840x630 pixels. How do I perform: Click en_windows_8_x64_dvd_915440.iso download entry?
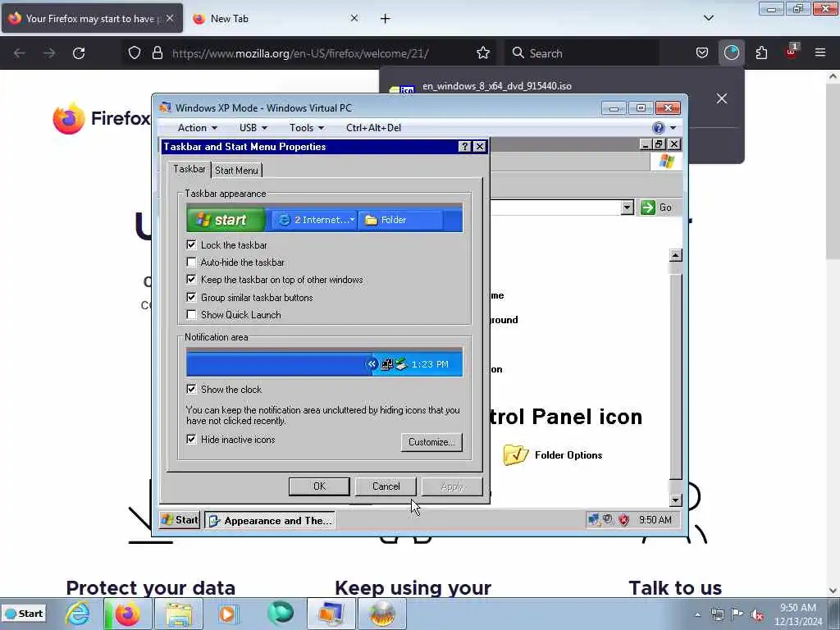click(x=496, y=86)
